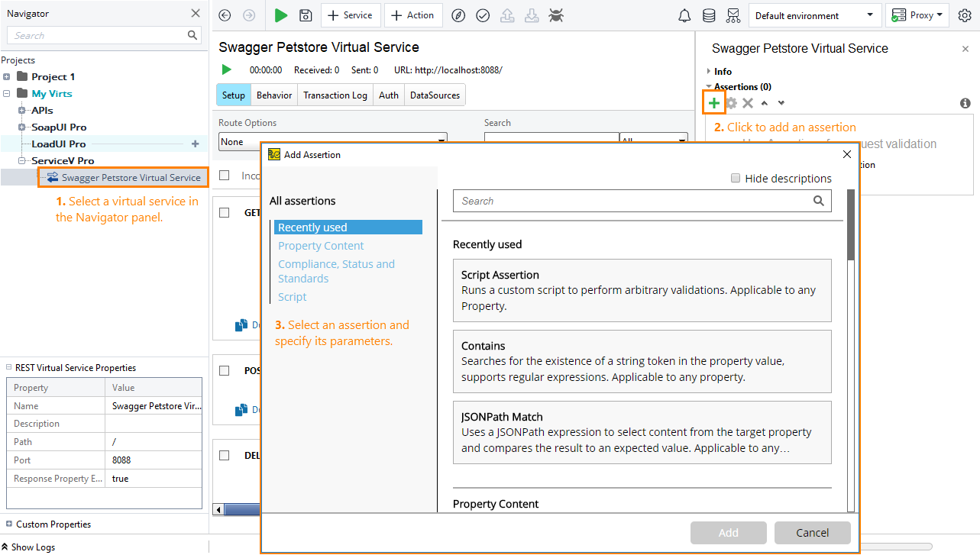Image resolution: width=980 pixels, height=555 pixels.
Task: Switch to the Setup tab
Action: 234,95
